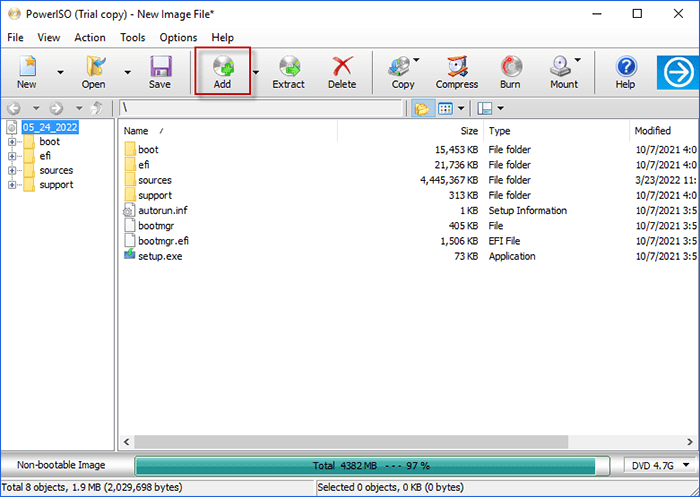Click the Mount drive toolbar icon
Image resolution: width=700 pixels, height=497 pixels.
tap(560, 67)
